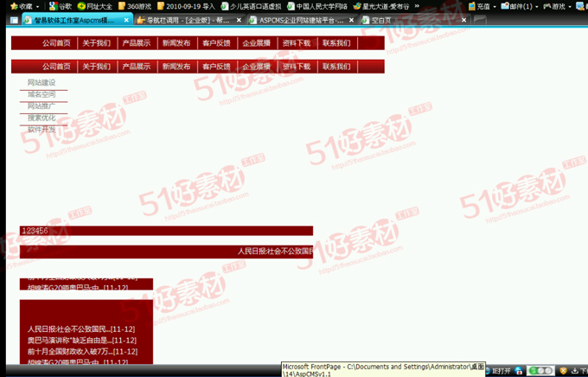Open news item 前十月全国财政收入破7万...[11-12]

pos(82,351)
